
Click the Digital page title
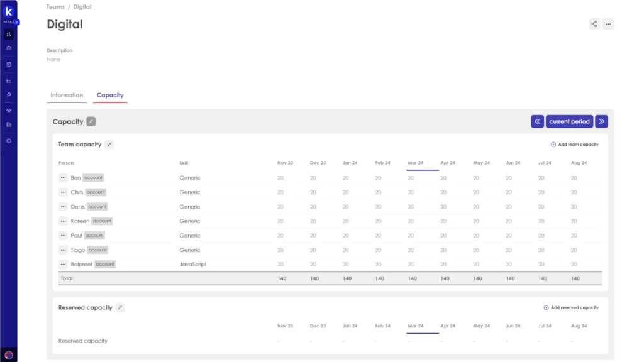pyautogui.click(x=65, y=25)
